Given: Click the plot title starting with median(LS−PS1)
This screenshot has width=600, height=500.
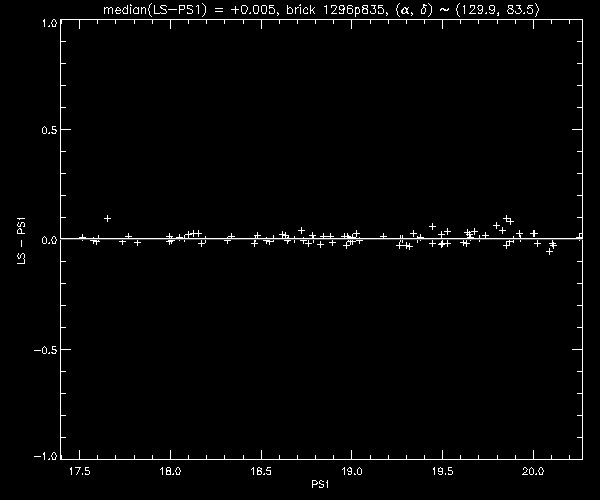Looking at the screenshot, I should coord(321,9).
